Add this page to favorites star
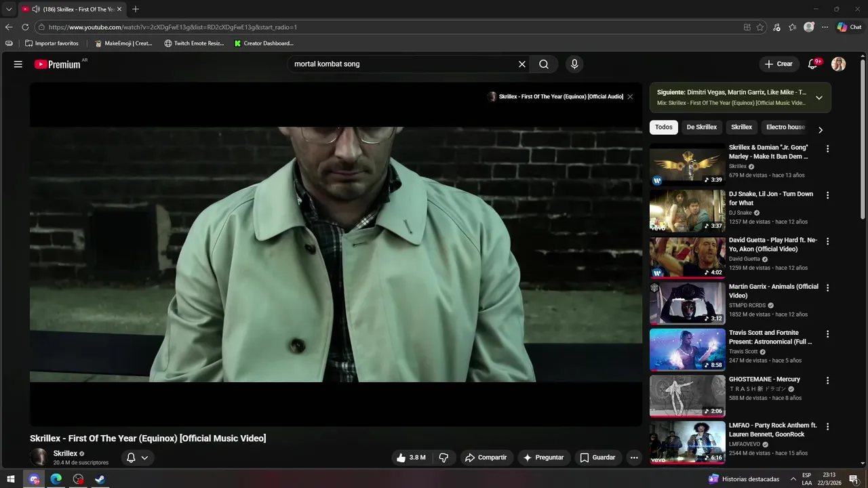Image resolution: width=868 pixels, height=488 pixels. [x=760, y=27]
